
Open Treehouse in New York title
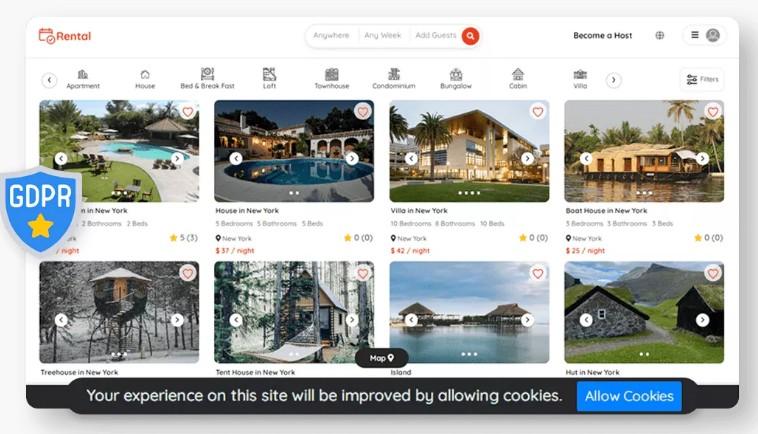[x=79, y=372]
